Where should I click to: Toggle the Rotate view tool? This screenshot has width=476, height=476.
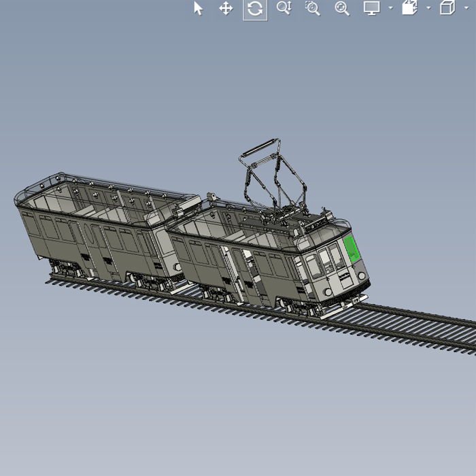coord(255,8)
